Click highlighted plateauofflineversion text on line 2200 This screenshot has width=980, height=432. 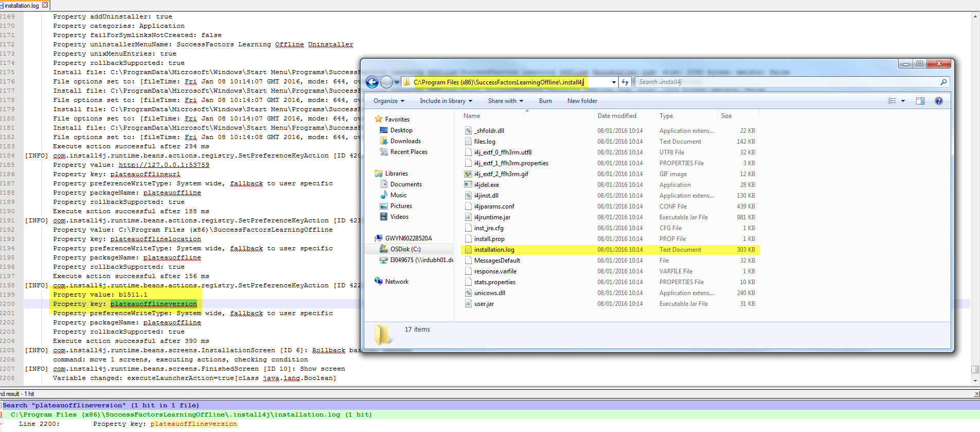pos(154,304)
